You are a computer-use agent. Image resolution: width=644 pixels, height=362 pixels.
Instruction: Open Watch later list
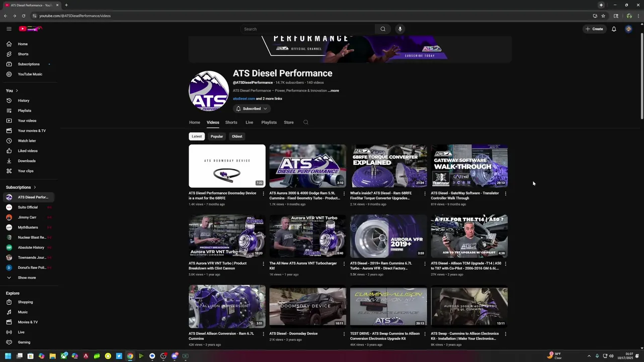pos(28,141)
